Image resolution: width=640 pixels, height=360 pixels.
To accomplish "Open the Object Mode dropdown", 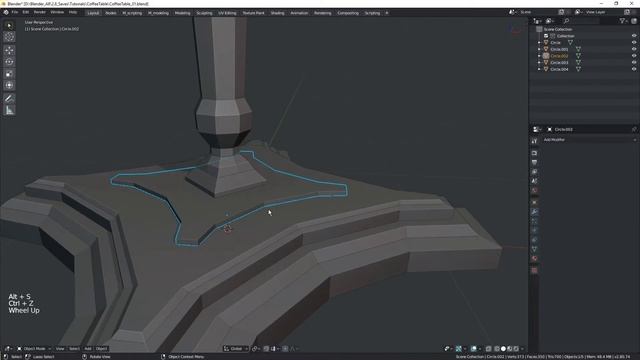I will pos(34,349).
